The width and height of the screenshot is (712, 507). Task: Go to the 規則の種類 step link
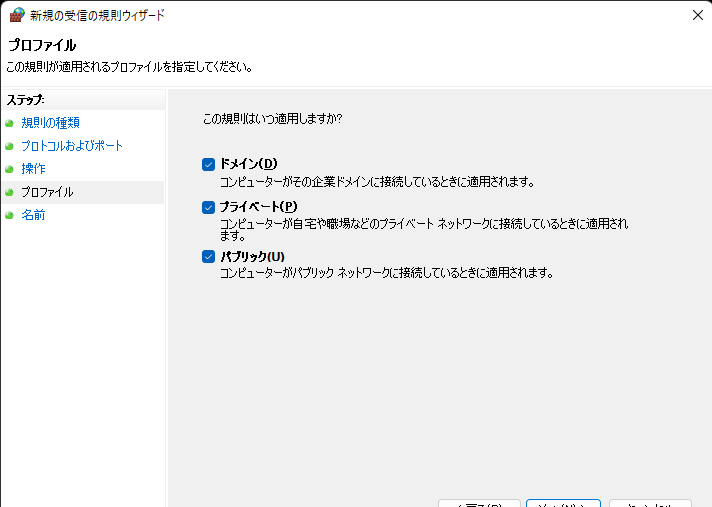50,123
